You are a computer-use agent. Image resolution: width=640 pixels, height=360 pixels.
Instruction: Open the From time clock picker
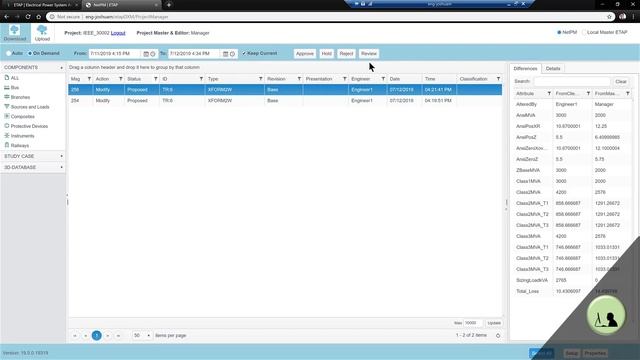coord(153,54)
